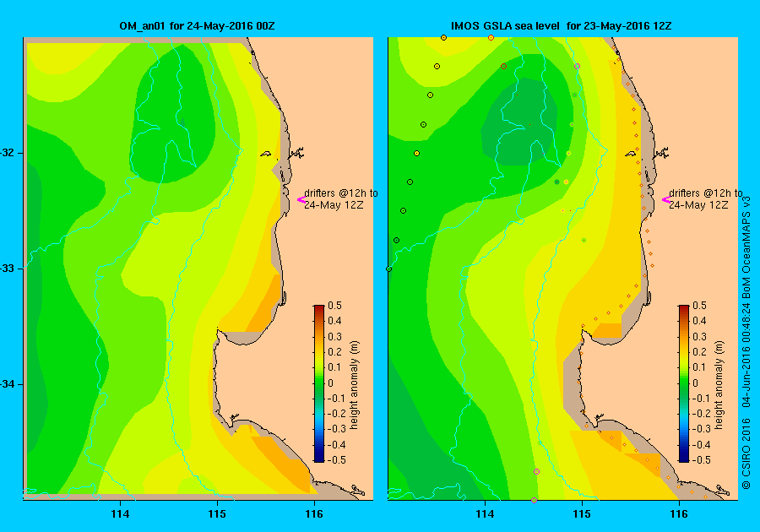Click the IMOS GSLA sea level map title
This screenshot has height=532, width=760.
[x=562, y=26]
